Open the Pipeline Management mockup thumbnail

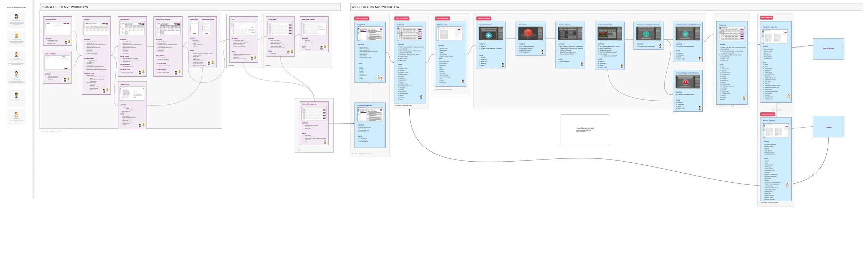point(370,114)
